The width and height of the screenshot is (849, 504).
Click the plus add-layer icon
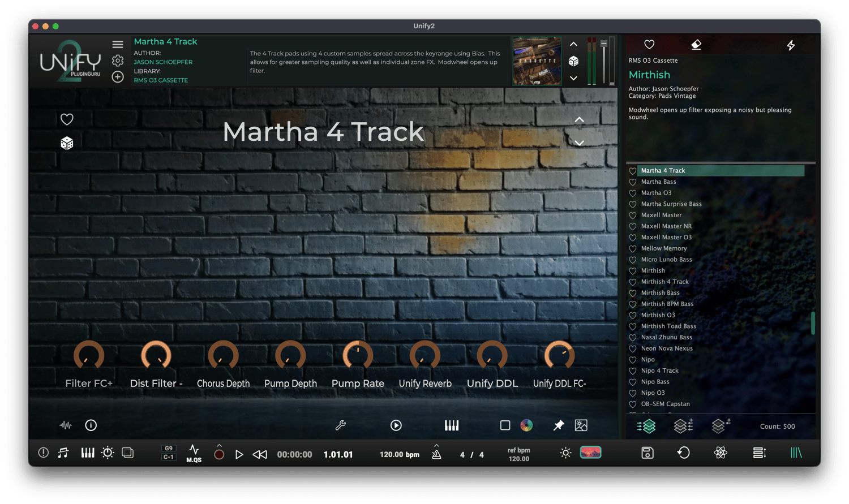pyautogui.click(x=118, y=77)
